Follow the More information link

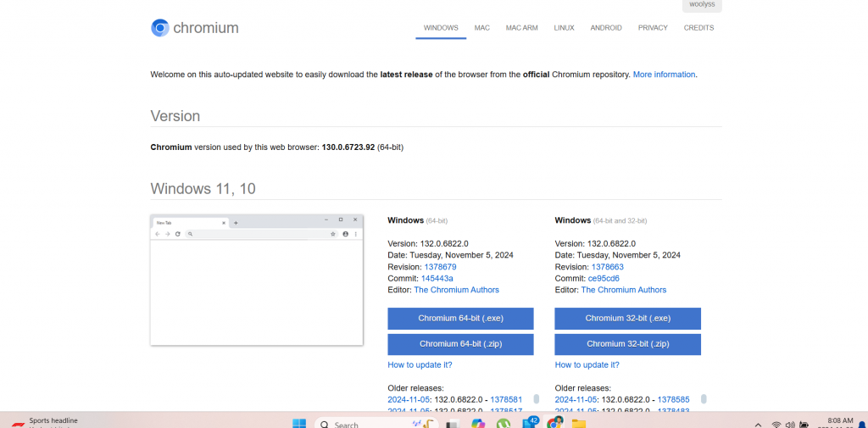point(664,75)
